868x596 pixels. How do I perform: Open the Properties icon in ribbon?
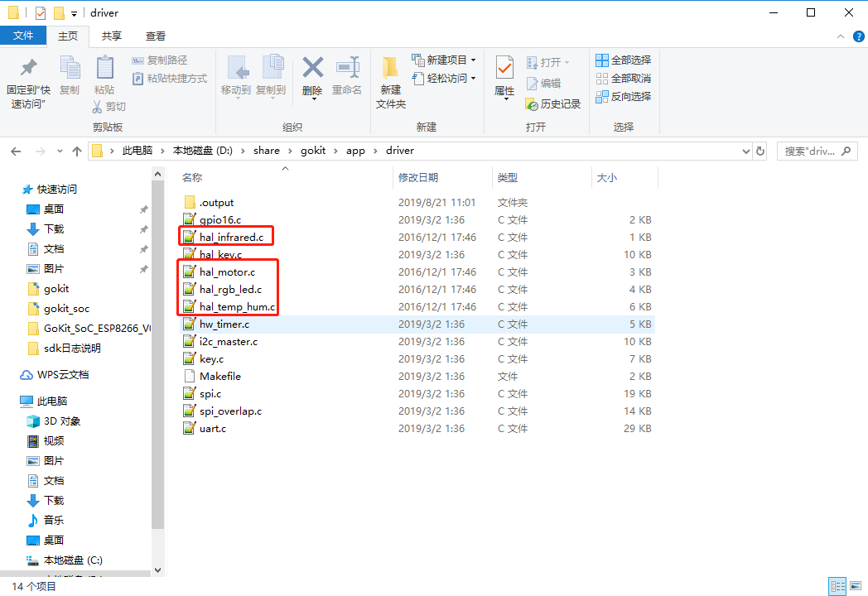(504, 68)
